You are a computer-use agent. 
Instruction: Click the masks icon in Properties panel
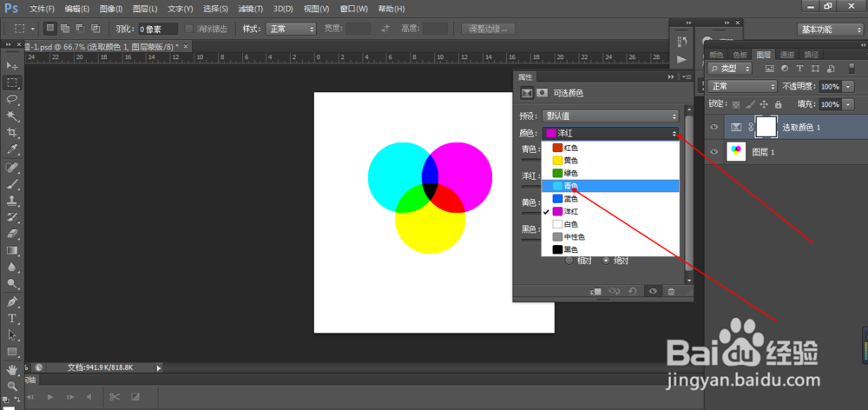click(x=542, y=94)
